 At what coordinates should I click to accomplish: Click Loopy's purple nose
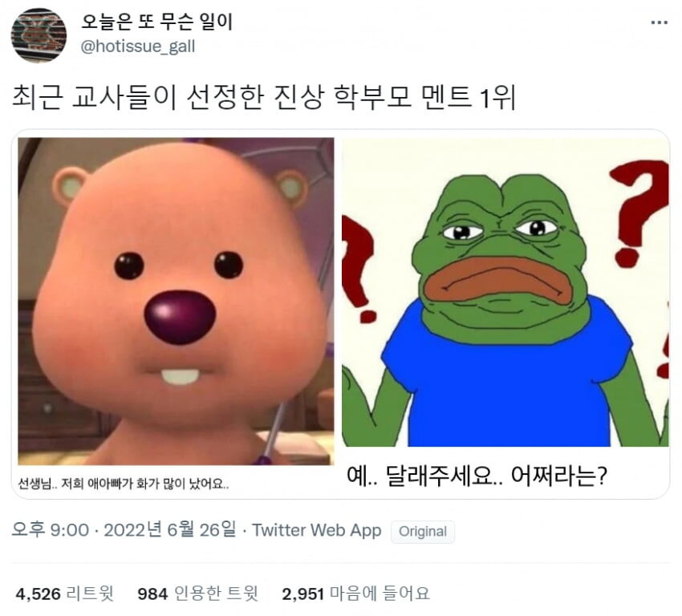[x=180, y=318]
